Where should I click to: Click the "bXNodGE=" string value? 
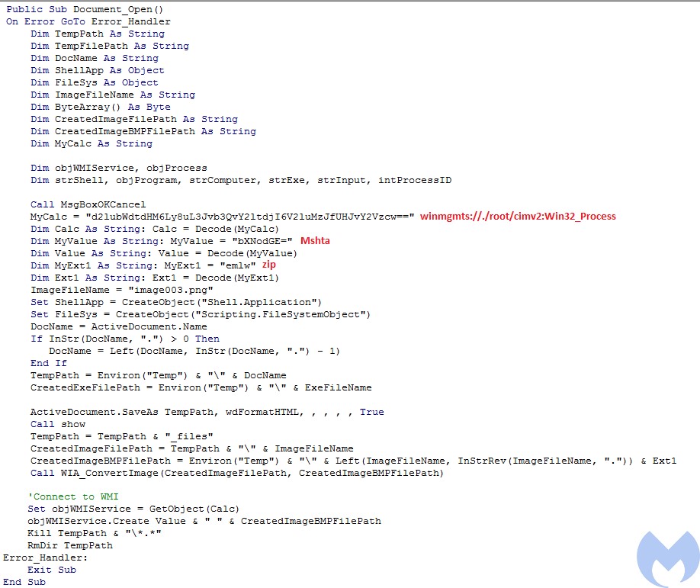click(262, 241)
